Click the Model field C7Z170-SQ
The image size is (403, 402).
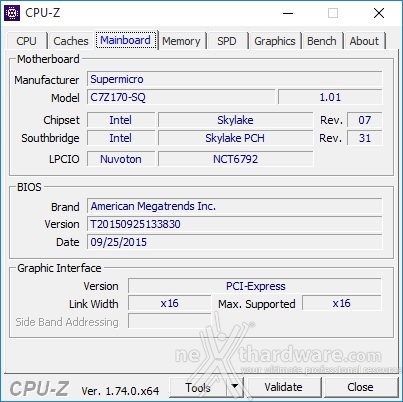pos(181,97)
